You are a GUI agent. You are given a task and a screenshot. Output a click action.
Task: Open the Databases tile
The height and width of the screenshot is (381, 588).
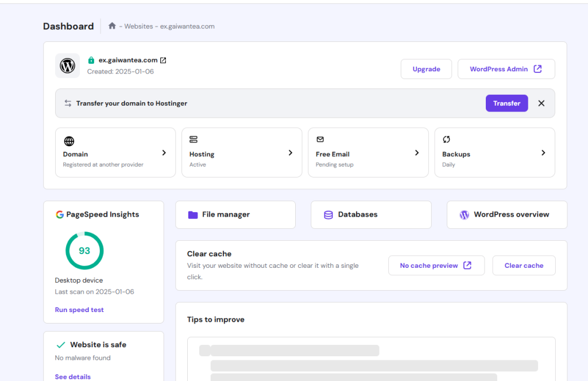tap(371, 215)
